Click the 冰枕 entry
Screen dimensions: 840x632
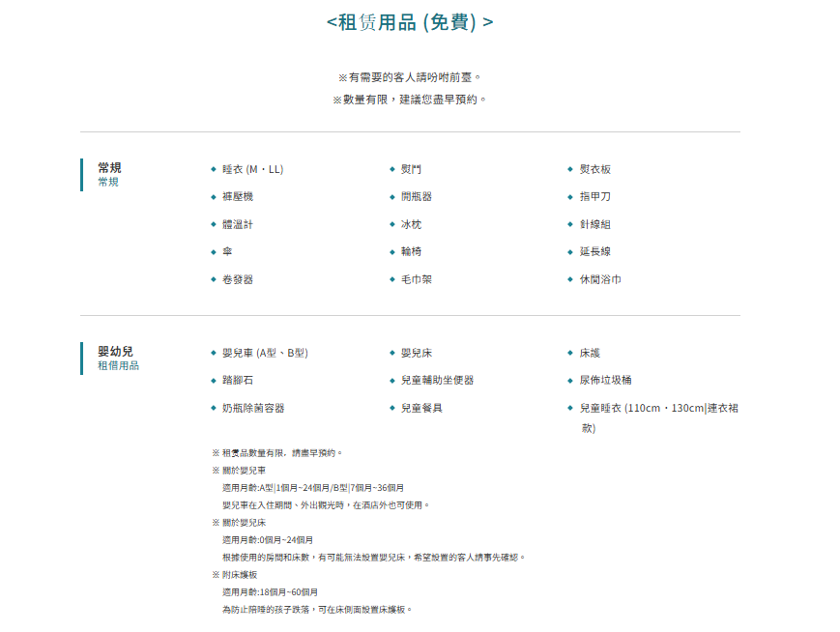(x=411, y=224)
